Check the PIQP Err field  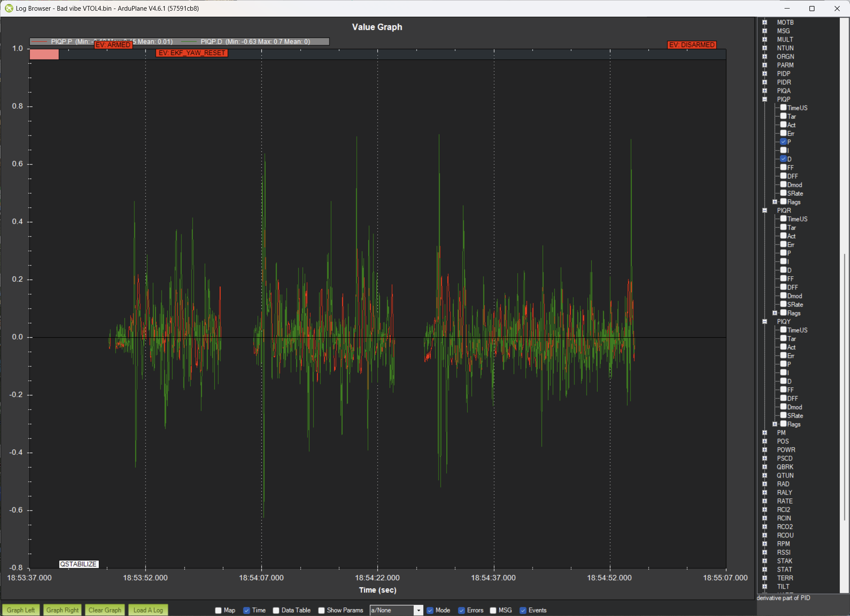point(783,133)
